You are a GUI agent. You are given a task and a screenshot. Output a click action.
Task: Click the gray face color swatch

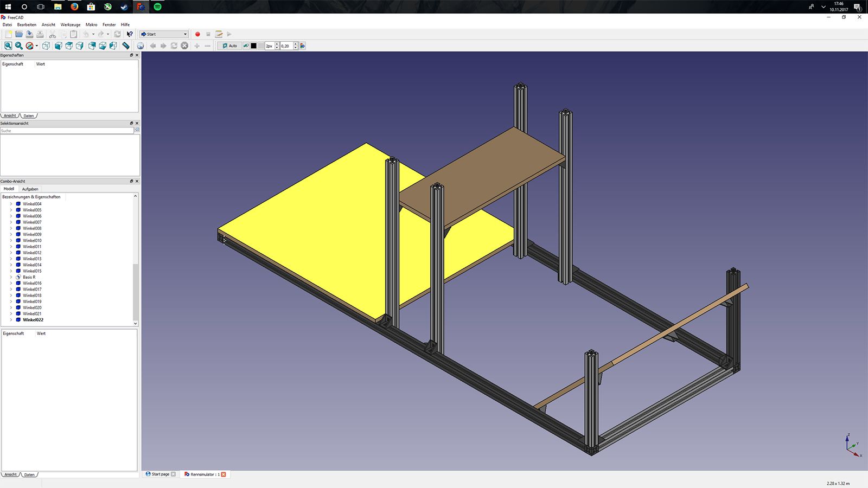(x=261, y=46)
